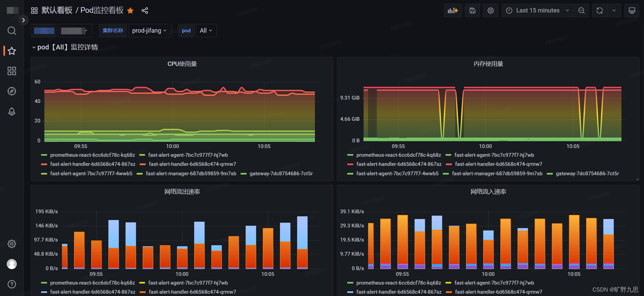Open Configuration gear in sidebar
The width and height of the screenshot is (644, 296).
12,244
